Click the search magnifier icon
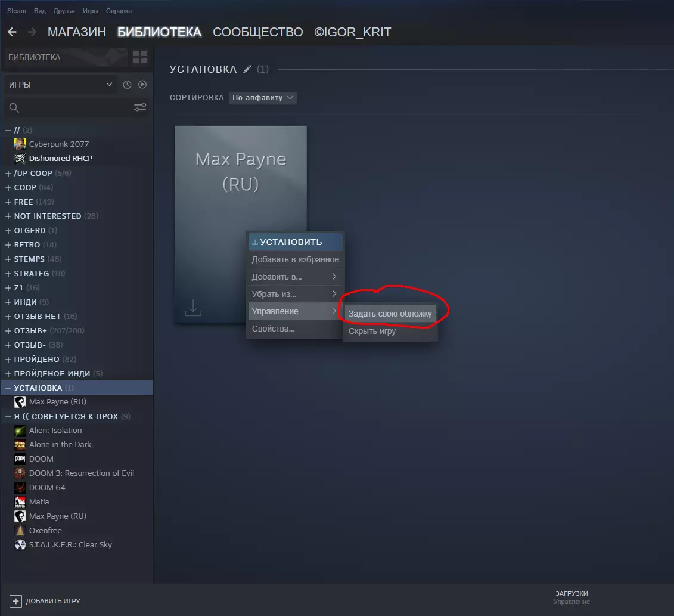674x616 pixels. [14, 107]
